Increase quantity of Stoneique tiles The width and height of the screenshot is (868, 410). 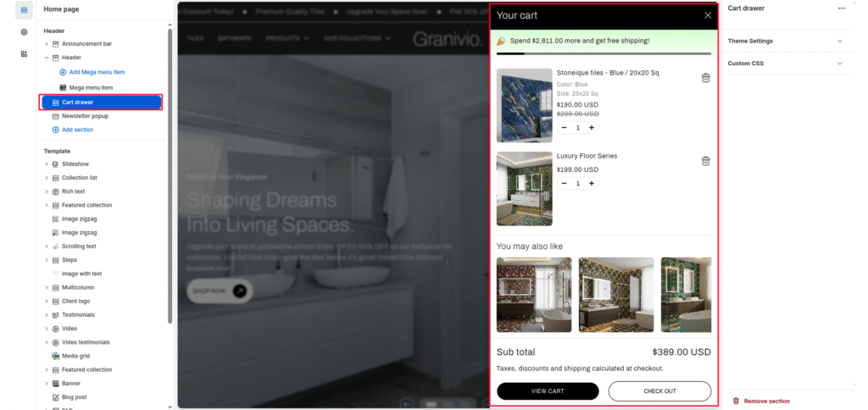(x=591, y=128)
